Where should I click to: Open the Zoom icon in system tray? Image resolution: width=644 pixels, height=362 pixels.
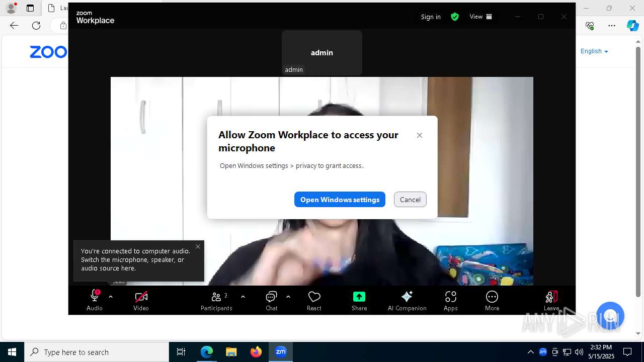[x=543, y=352]
